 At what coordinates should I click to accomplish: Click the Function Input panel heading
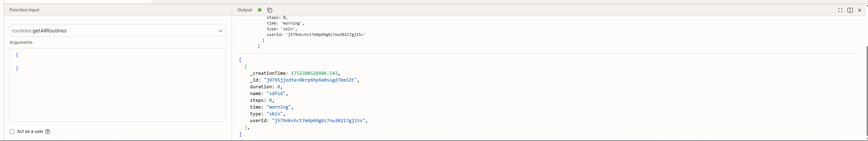click(x=24, y=10)
